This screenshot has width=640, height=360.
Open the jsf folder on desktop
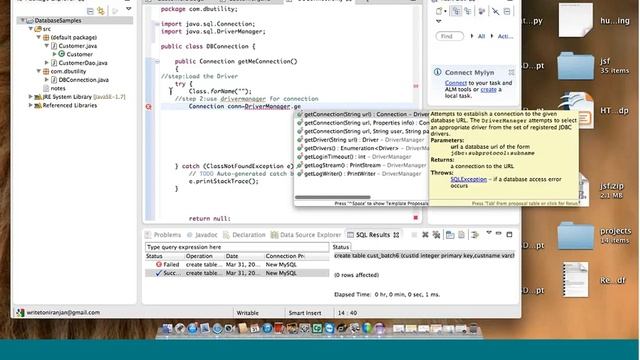576,65
